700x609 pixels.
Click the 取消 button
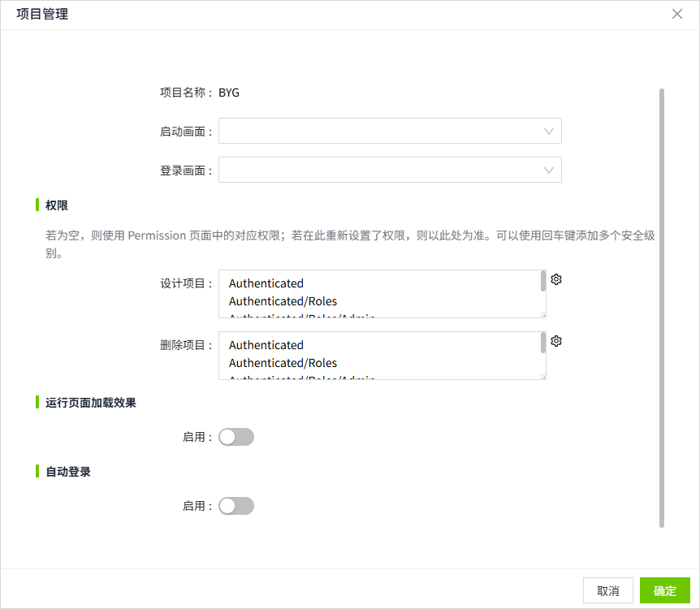tap(608, 590)
